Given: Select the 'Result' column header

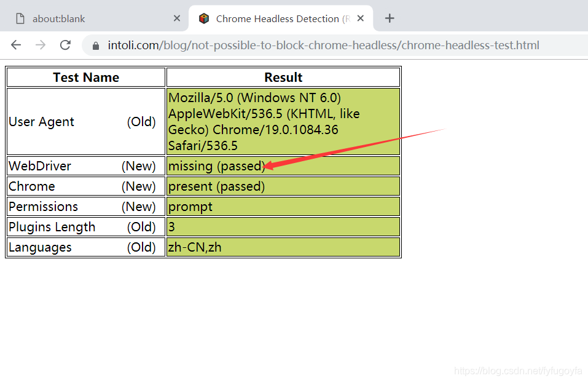Looking at the screenshot, I should (283, 77).
